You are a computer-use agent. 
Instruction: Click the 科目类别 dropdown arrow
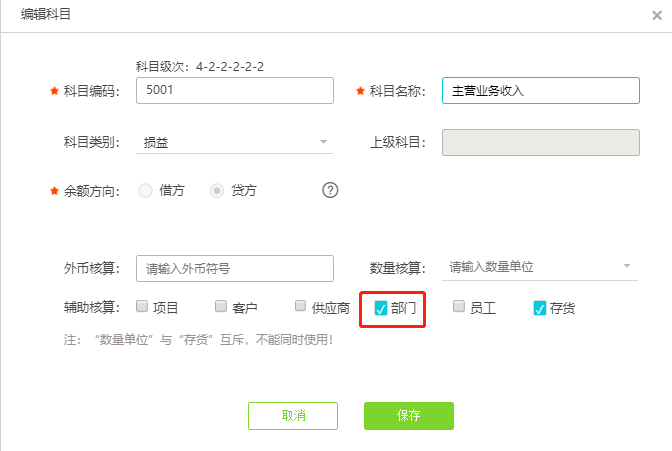[x=323, y=142]
